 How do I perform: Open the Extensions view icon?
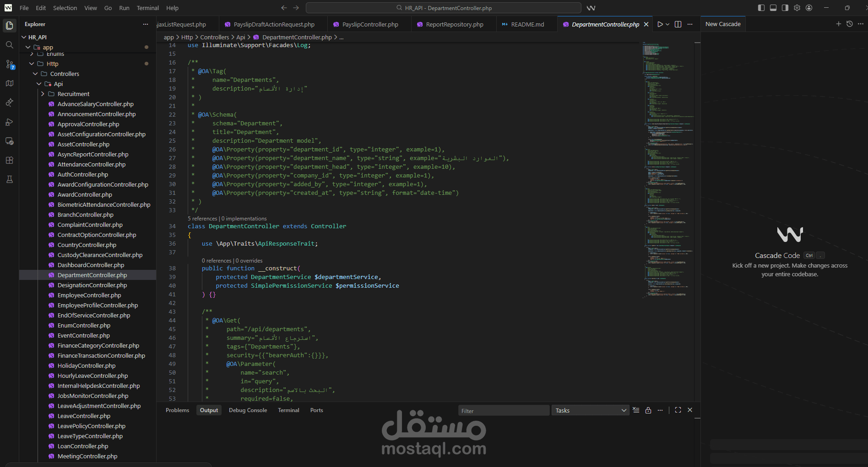[9, 161]
